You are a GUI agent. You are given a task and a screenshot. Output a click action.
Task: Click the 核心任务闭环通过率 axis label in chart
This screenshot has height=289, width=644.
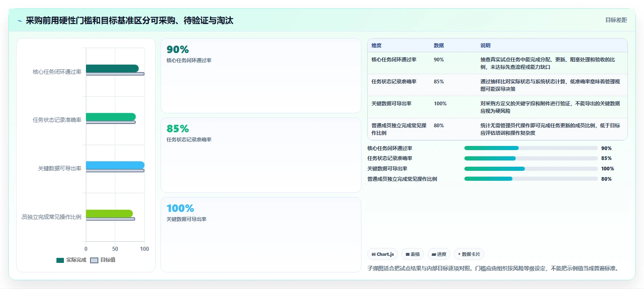tap(57, 72)
